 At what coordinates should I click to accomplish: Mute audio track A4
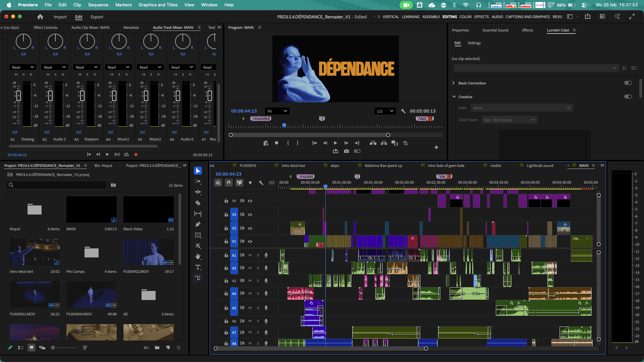coord(250,293)
